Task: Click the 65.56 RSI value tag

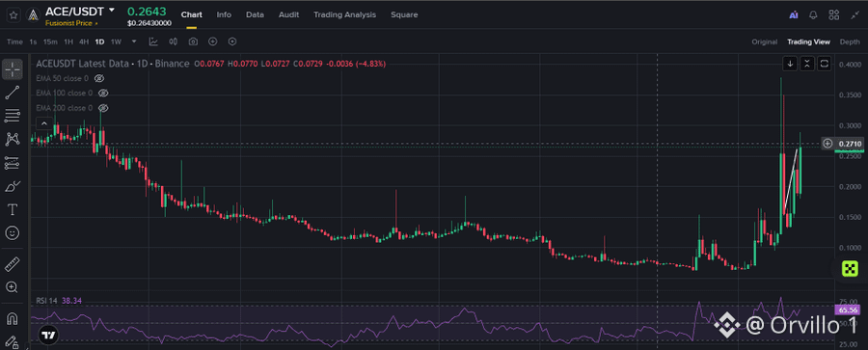Action: pos(849,310)
